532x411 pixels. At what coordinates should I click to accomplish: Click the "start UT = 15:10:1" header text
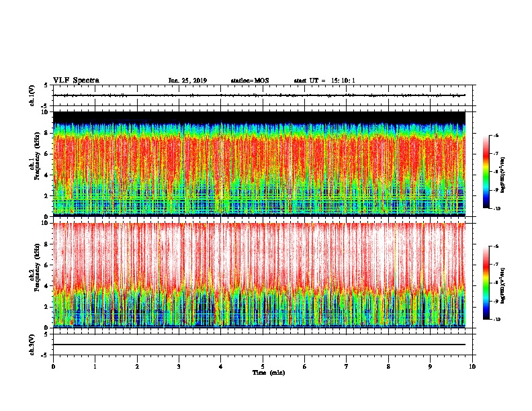(324, 81)
